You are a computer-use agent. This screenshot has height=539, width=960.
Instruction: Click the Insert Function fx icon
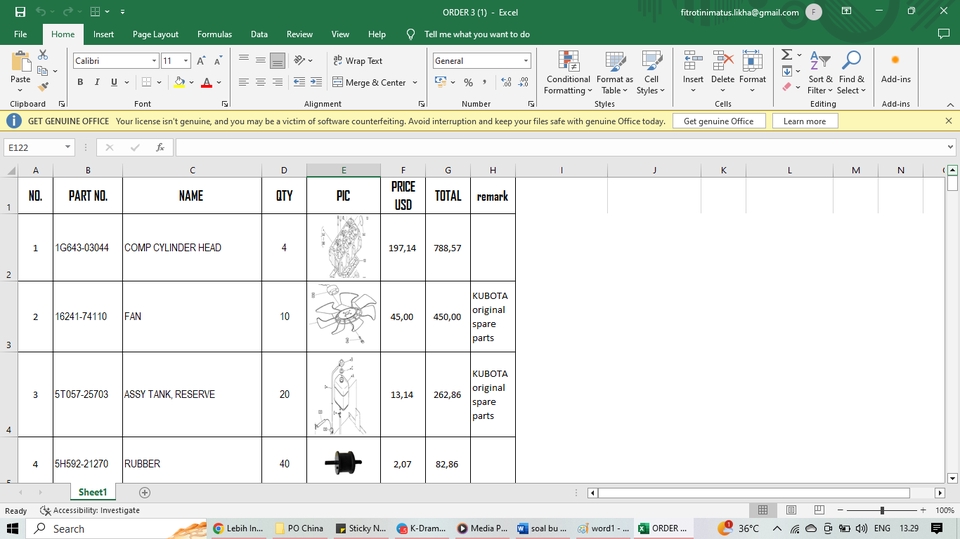tap(160, 147)
